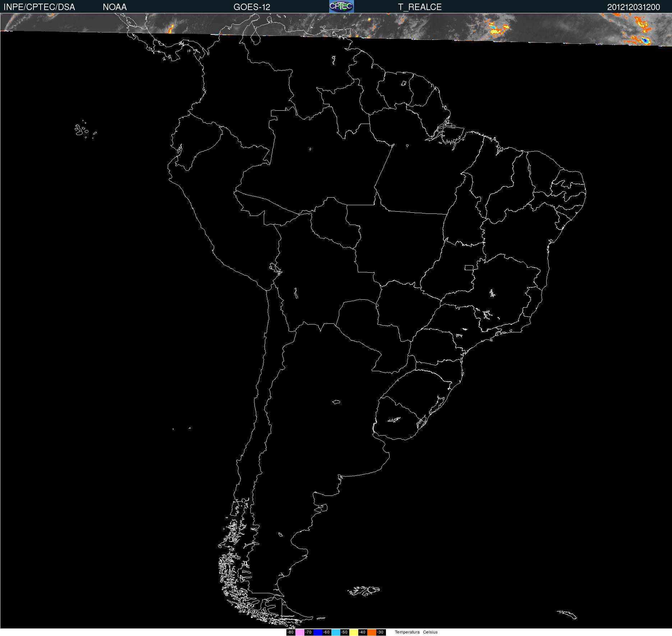Click the yellow legend color swatch

click(x=354, y=632)
